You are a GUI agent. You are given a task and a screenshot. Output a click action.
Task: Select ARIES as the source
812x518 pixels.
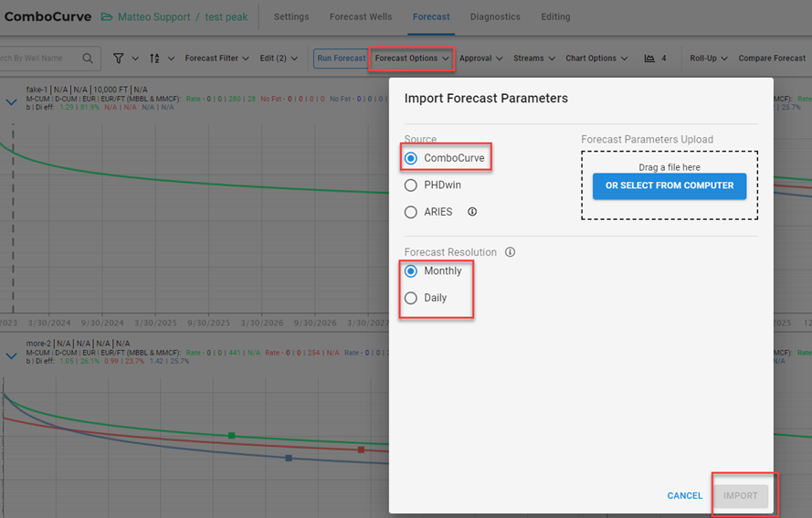click(x=411, y=212)
